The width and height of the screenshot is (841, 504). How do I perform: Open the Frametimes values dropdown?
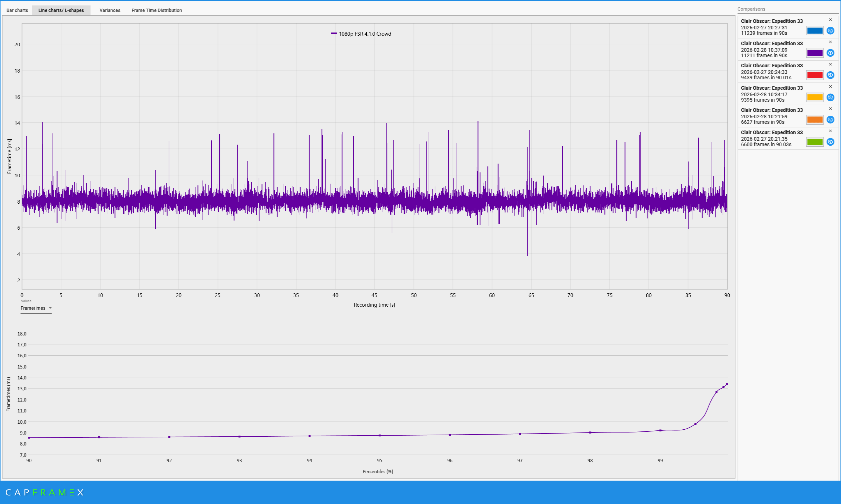[36, 308]
